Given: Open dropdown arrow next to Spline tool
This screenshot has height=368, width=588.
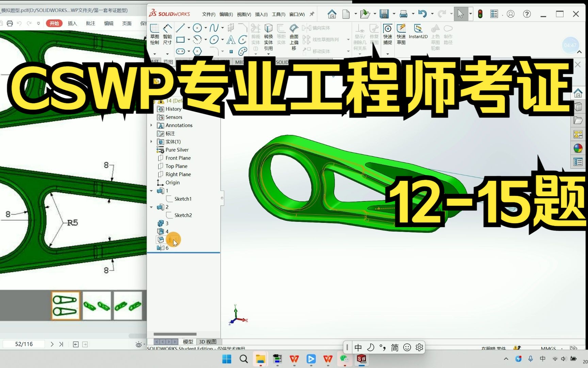Looking at the screenshot, I should 223,28.
